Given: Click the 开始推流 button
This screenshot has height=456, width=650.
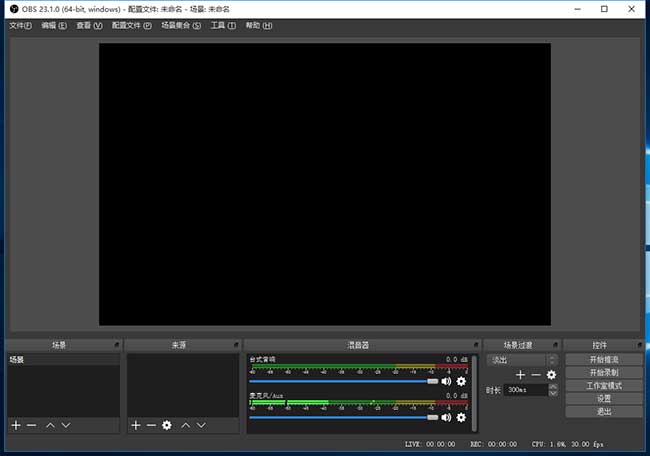Looking at the screenshot, I should [x=604, y=359].
